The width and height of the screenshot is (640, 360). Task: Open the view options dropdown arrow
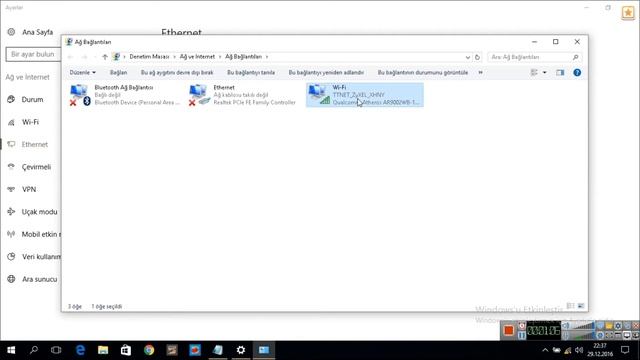pos(544,73)
